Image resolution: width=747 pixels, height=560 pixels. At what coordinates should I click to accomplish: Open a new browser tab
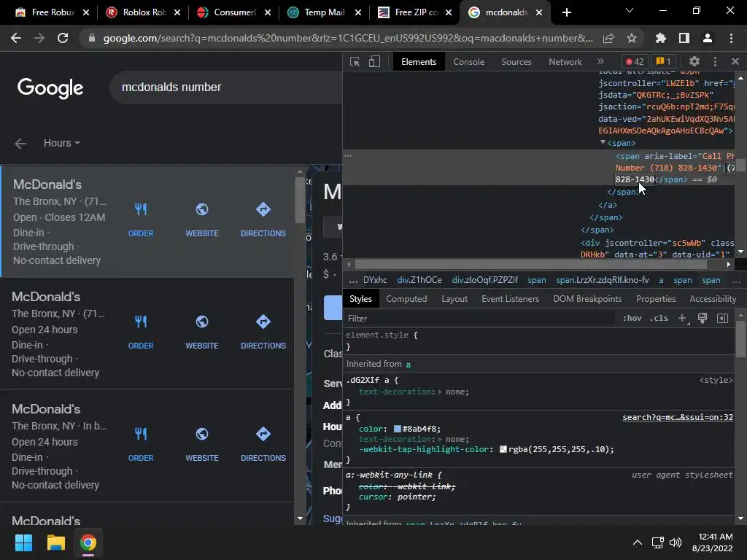(566, 12)
